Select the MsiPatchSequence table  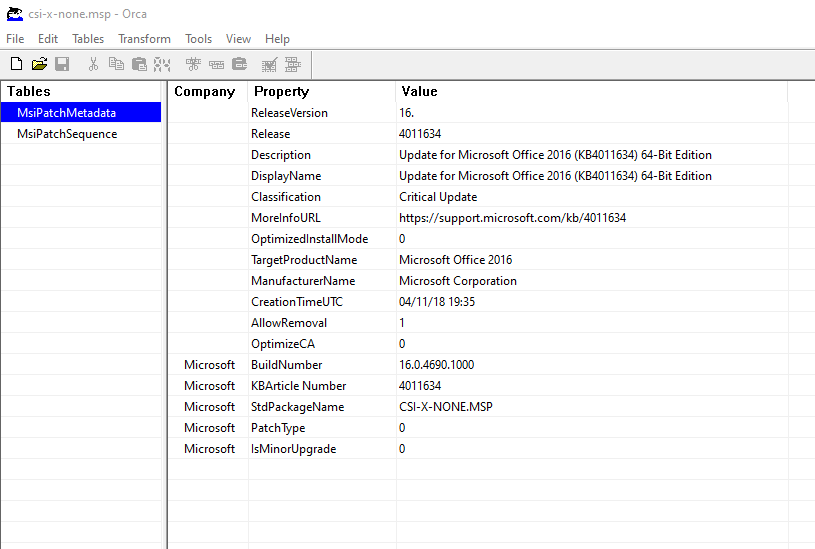click(81, 134)
